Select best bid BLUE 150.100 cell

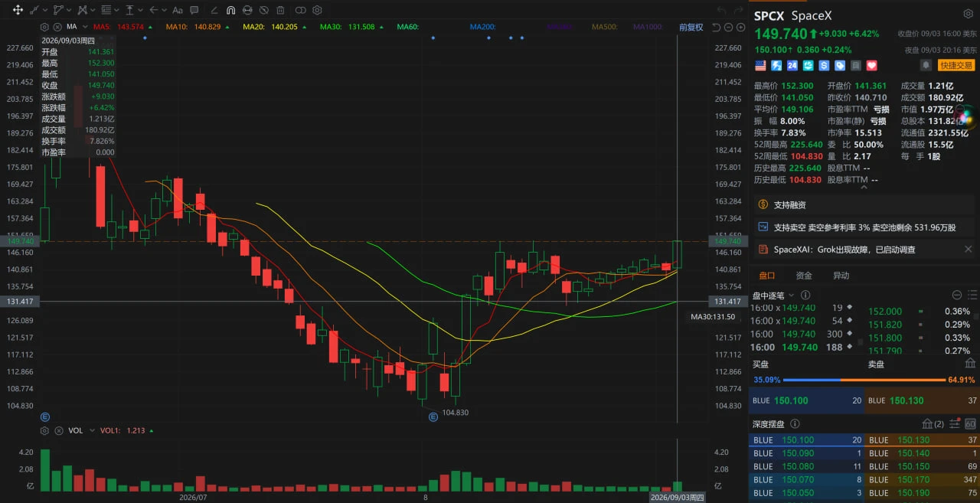pos(806,400)
